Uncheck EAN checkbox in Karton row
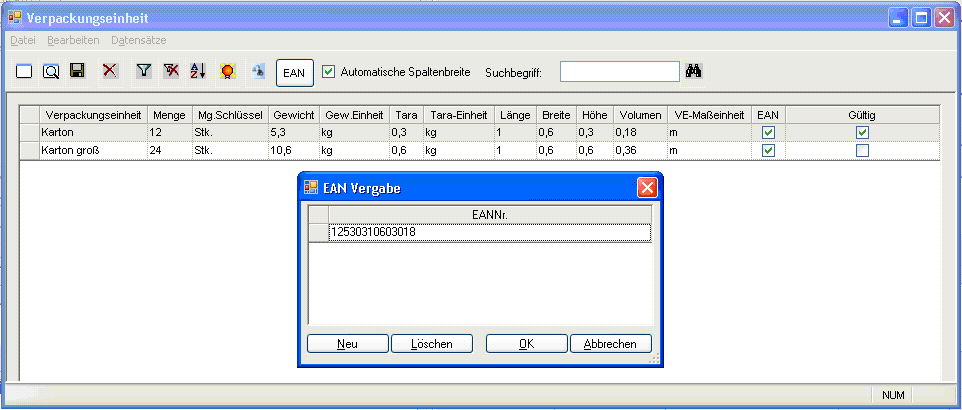The width and height of the screenshot is (962, 410). [768, 132]
